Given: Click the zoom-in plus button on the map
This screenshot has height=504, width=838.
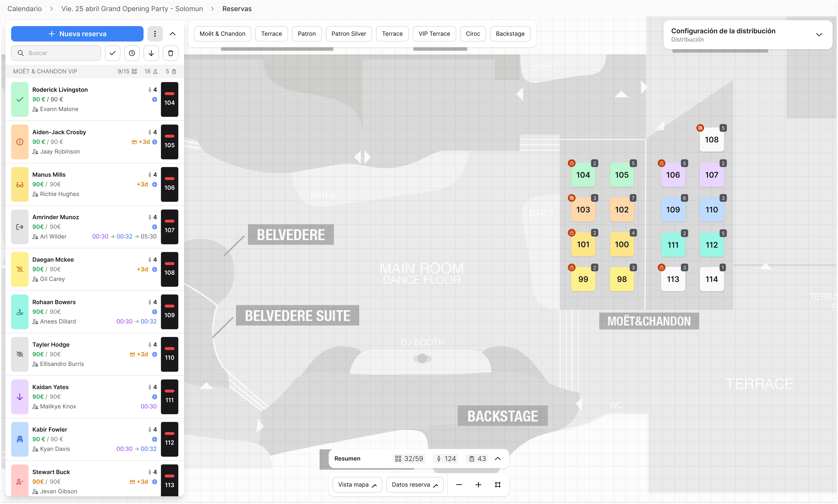Looking at the screenshot, I should pyautogui.click(x=478, y=485).
